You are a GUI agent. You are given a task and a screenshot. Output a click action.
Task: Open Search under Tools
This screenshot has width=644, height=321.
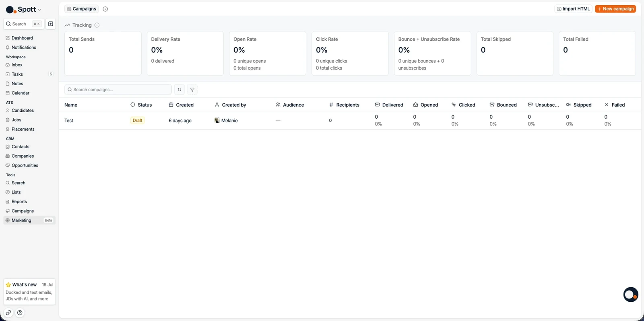pos(29,183)
